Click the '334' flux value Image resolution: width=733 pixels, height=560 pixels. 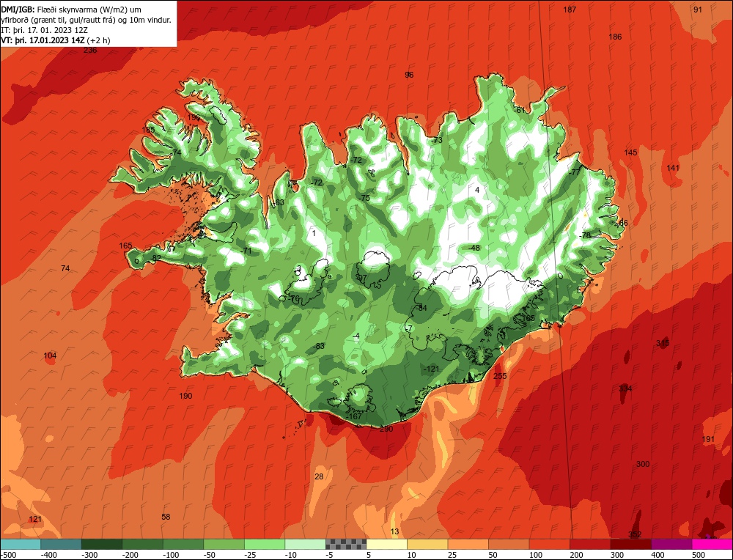click(625, 388)
